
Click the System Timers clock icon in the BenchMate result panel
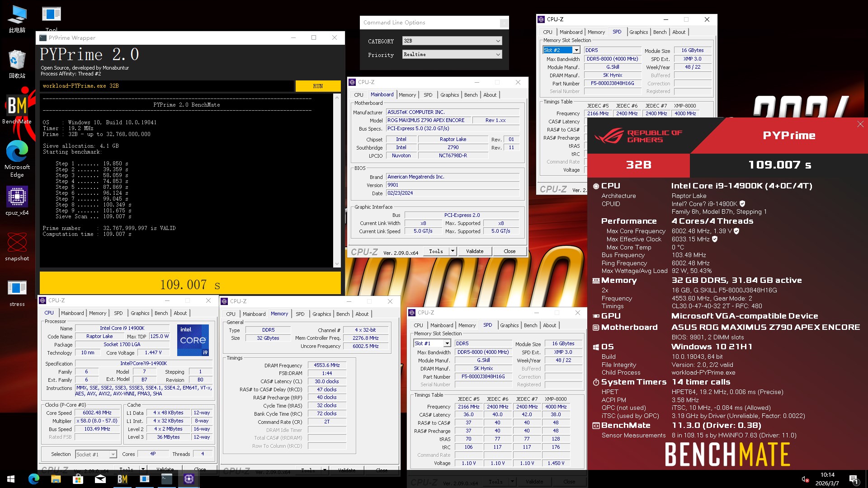tap(596, 382)
